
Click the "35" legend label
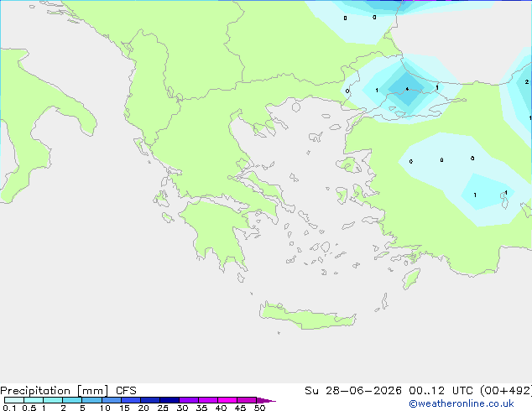tap(201, 408)
